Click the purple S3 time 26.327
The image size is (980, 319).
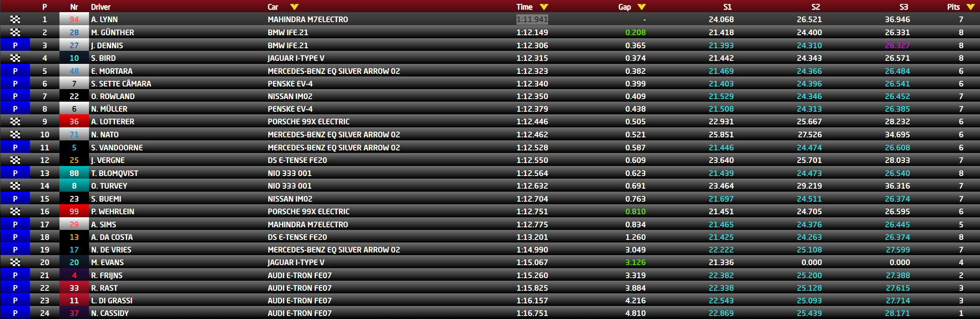(x=897, y=45)
